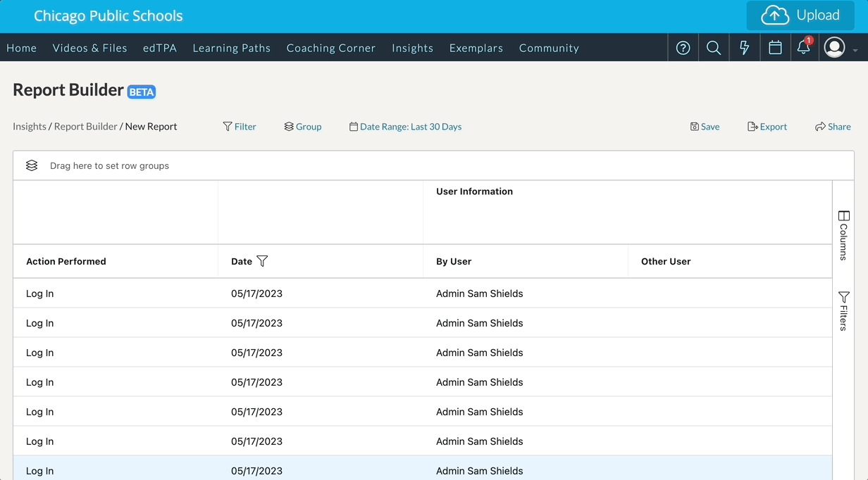868x480 pixels.
Task: Save the report
Action: point(705,127)
